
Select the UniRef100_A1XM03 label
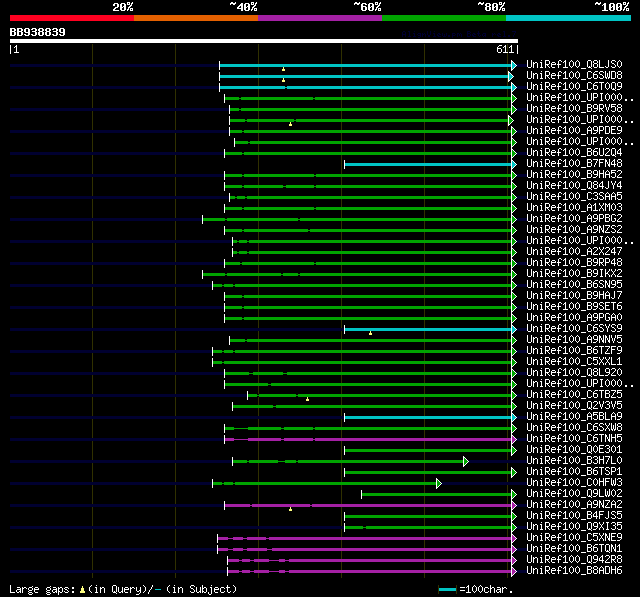(574, 208)
